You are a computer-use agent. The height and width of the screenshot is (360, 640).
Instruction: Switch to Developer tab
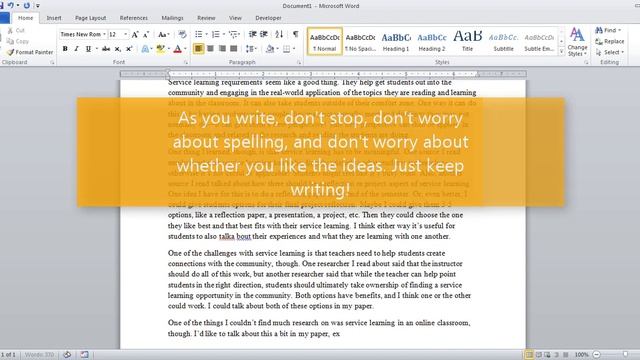click(x=268, y=18)
